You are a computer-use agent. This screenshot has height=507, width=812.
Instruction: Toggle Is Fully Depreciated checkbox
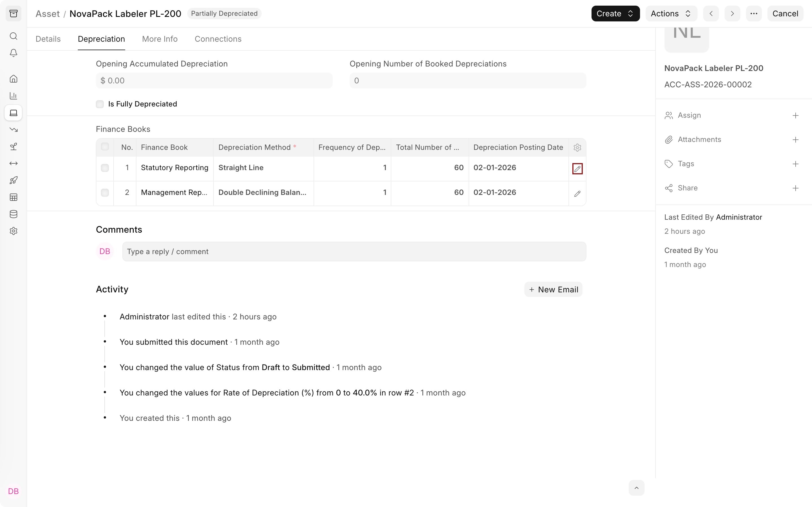point(100,104)
